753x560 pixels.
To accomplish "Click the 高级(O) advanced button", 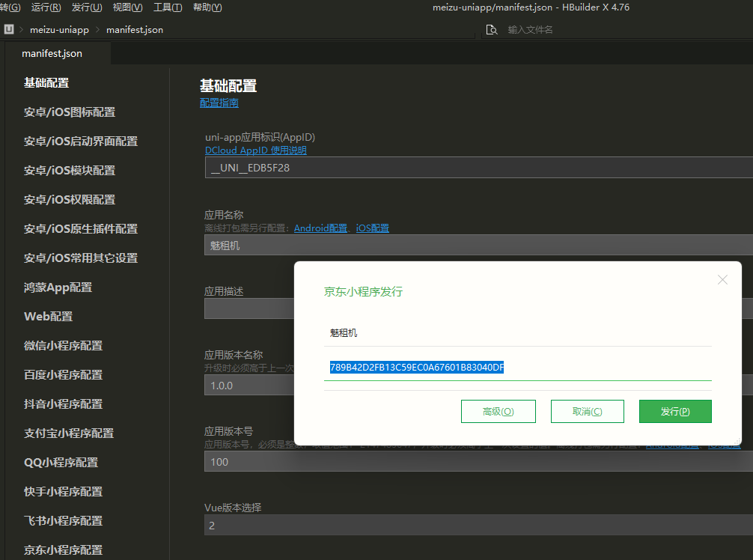I will click(498, 412).
